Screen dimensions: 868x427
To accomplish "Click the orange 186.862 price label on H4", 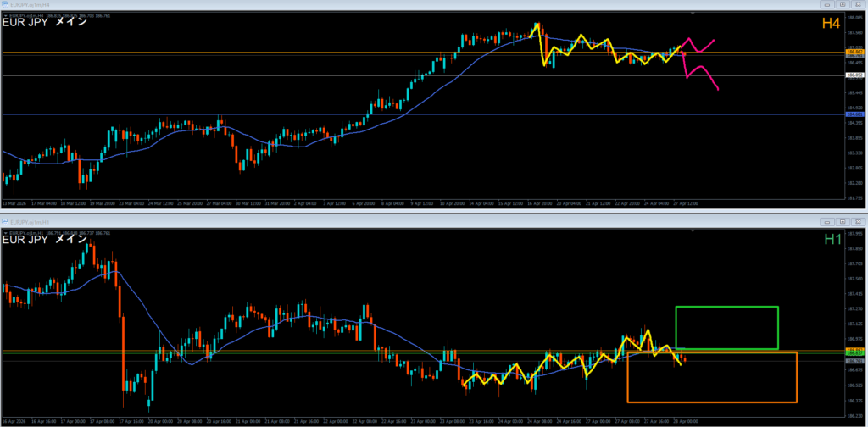I will (854, 53).
